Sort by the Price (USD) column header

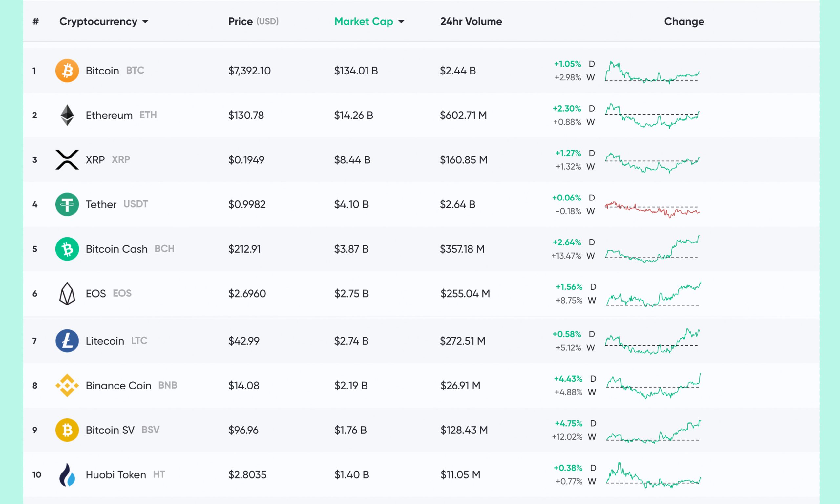pos(253,21)
